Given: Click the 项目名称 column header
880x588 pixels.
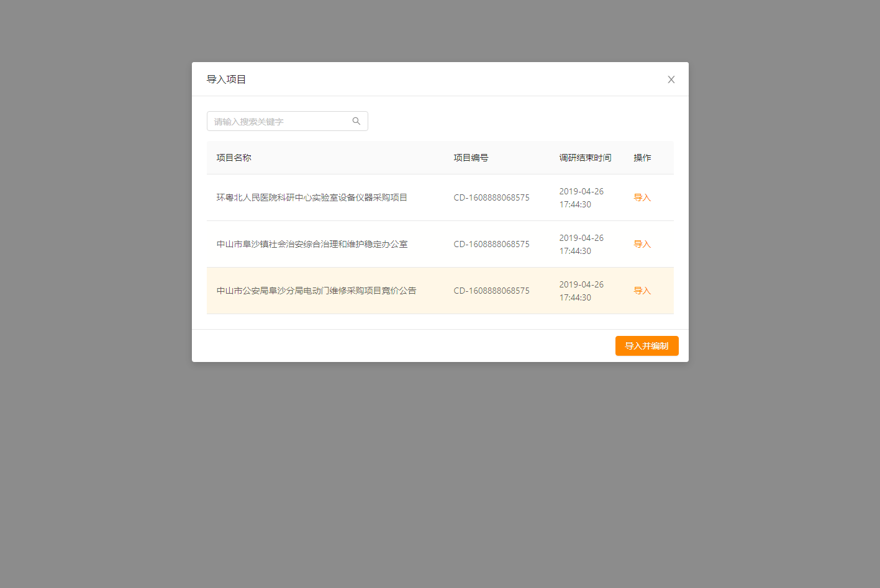Looking at the screenshot, I should pos(234,158).
